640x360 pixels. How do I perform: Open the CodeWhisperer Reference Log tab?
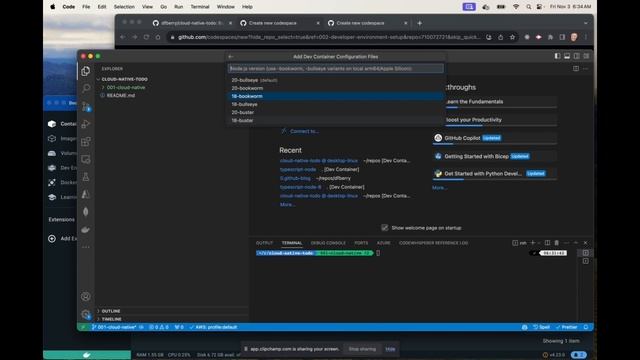[x=433, y=243]
